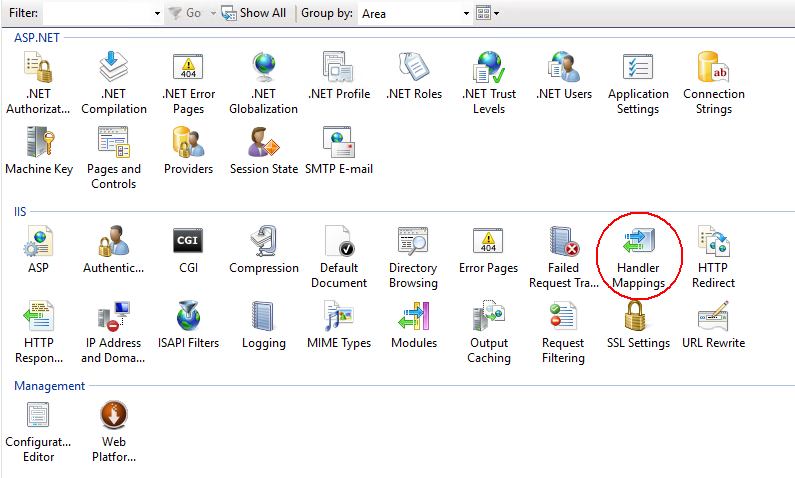Image resolution: width=795 pixels, height=478 pixels.
Task: Open the .NET Profile feature
Action: 339,76
